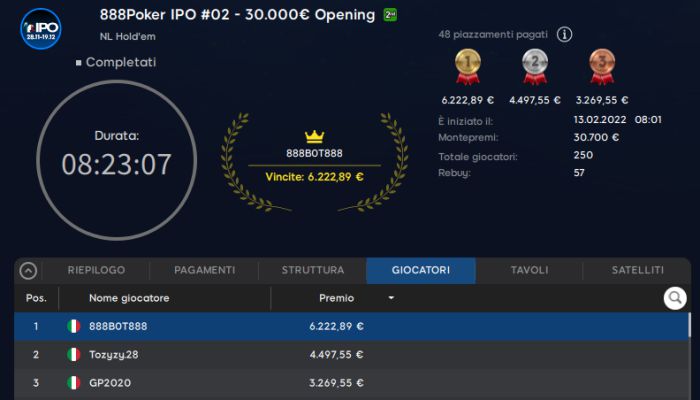Viewport: 700px width, 400px height.
Task: Click the 4.497,55 € amount under silver medal
Action: coord(535,100)
